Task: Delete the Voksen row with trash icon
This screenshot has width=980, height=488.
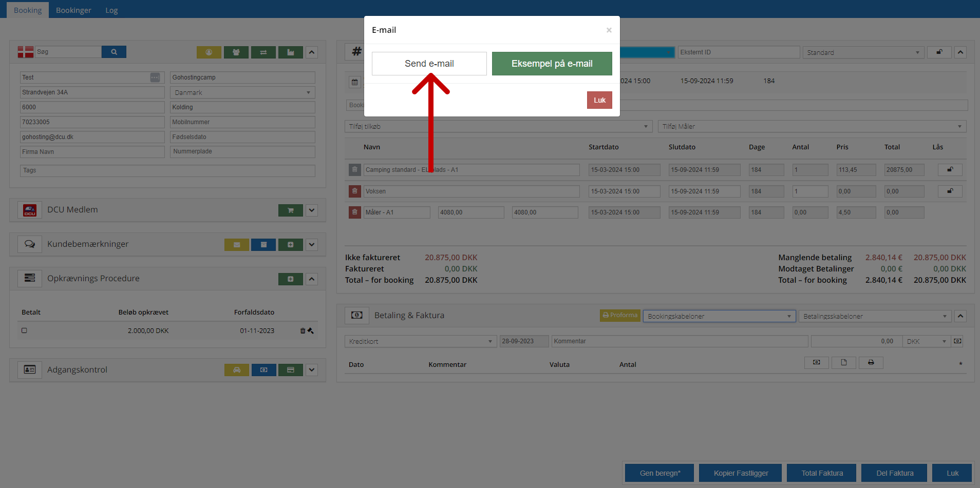Action: coord(354,191)
